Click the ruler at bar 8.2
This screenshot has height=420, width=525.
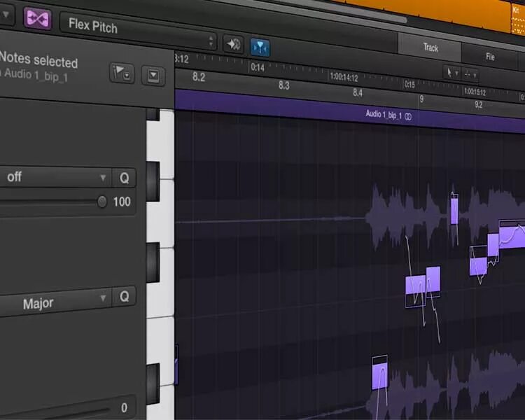(199, 77)
